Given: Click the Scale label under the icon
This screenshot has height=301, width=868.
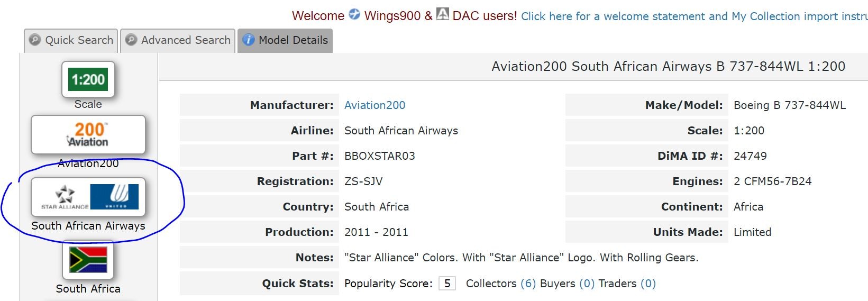Looking at the screenshot, I should coord(88,104).
